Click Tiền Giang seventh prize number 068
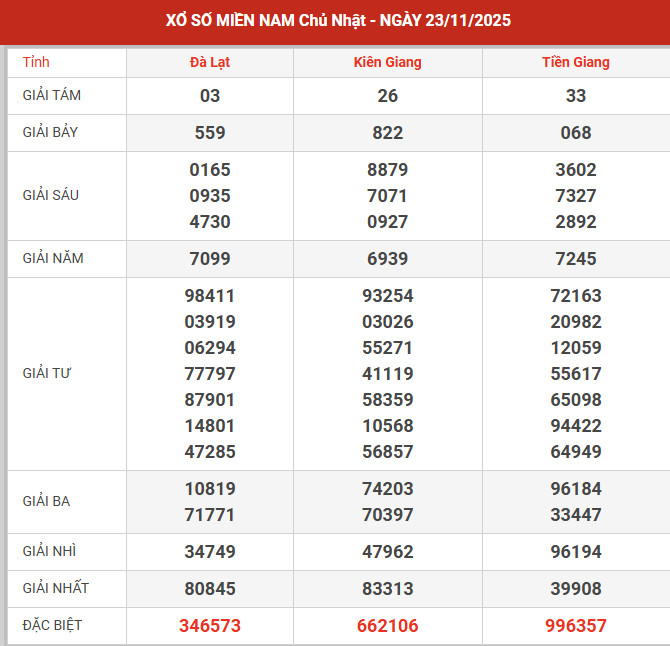Image resolution: width=670 pixels, height=646 pixels. point(576,132)
